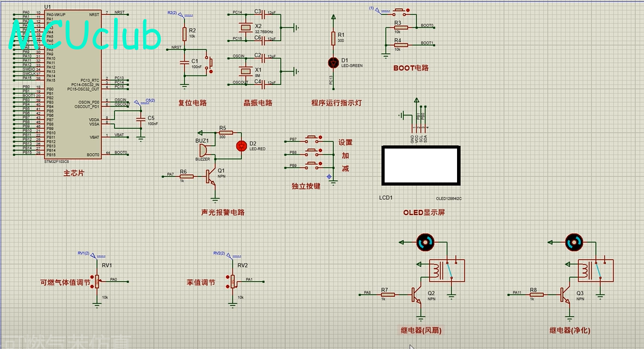Click the BOOT电路 label
Screen dimensions: 644x349
pos(411,68)
